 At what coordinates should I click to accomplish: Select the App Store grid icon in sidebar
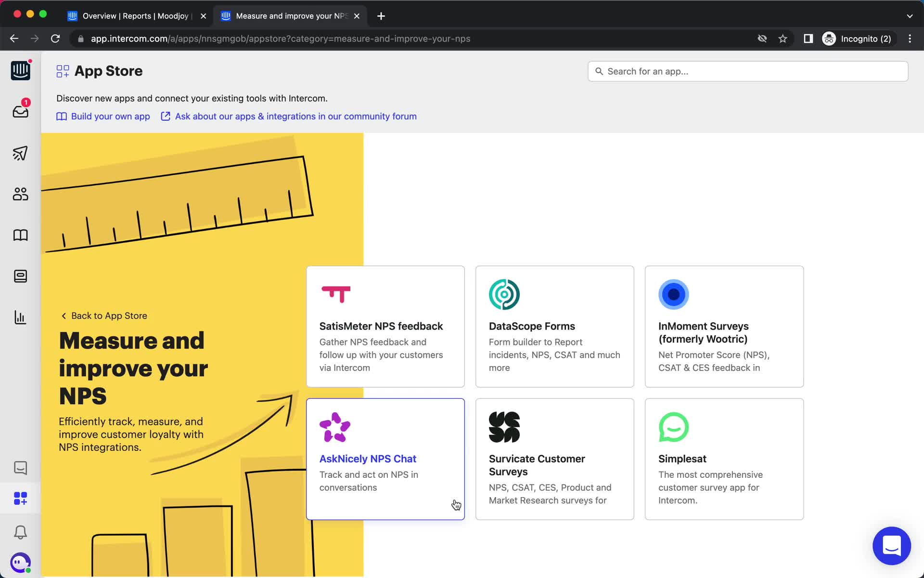tap(20, 499)
